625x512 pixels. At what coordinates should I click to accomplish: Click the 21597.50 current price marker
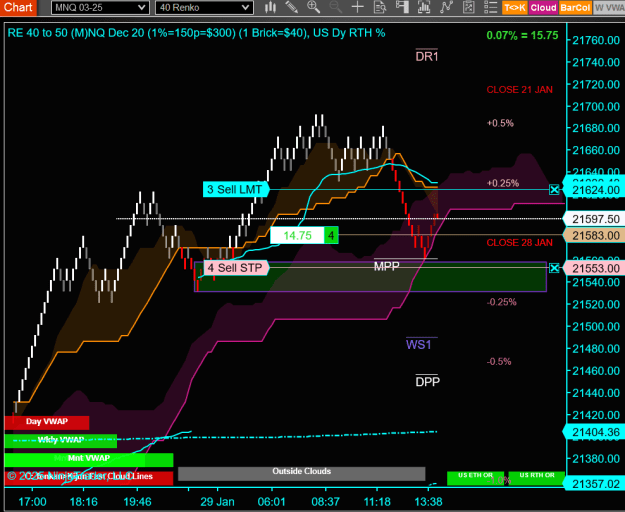(x=594, y=219)
